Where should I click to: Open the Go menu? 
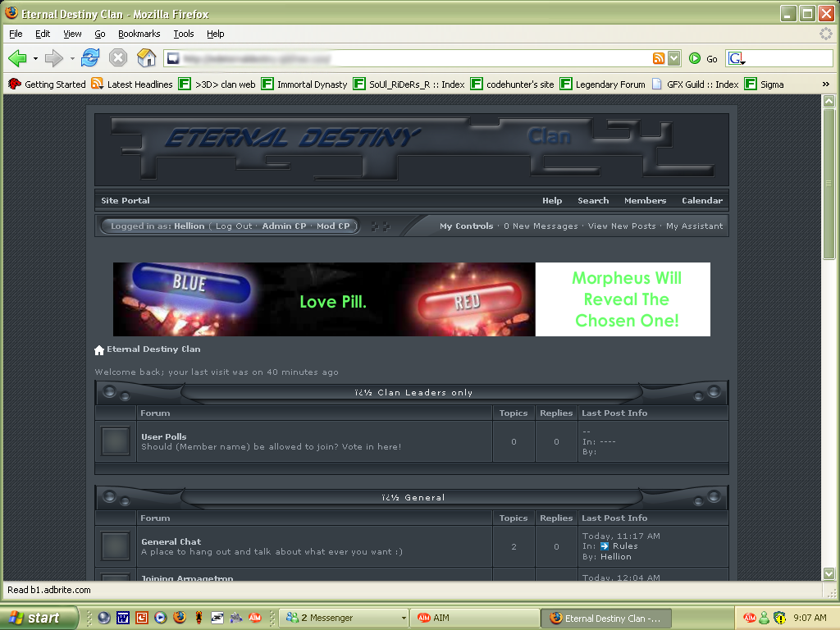(99, 34)
